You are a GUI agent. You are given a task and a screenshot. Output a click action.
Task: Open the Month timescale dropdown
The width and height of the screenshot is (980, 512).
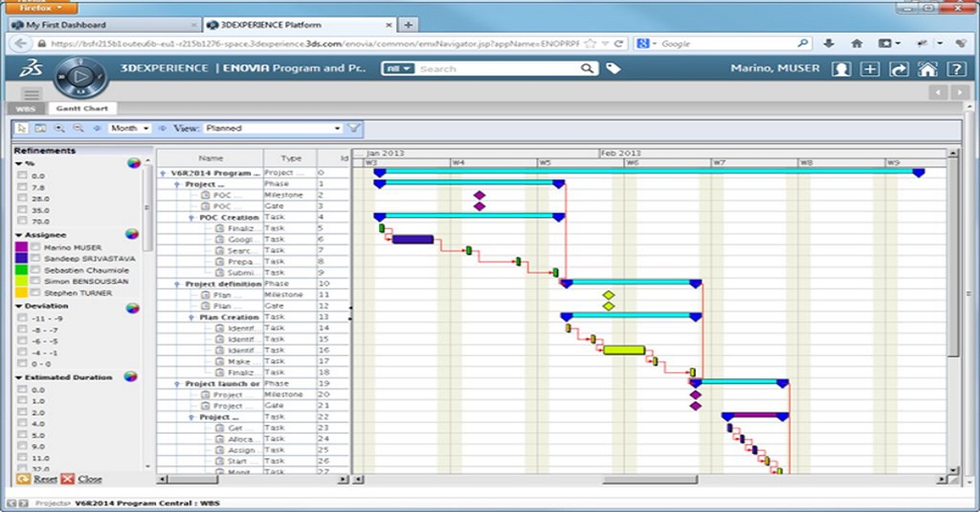pyautogui.click(x=130, y=128)
